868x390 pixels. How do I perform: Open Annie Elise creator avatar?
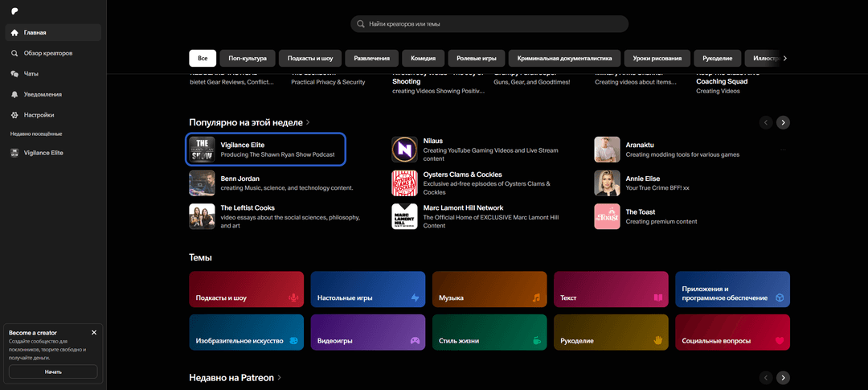click(x=607, y=183)
